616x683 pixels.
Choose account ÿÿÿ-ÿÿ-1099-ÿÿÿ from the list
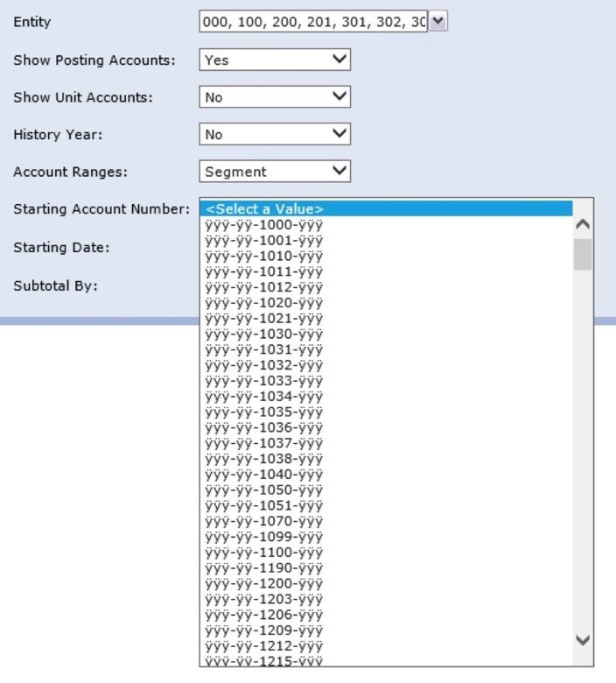coord(264,537)
